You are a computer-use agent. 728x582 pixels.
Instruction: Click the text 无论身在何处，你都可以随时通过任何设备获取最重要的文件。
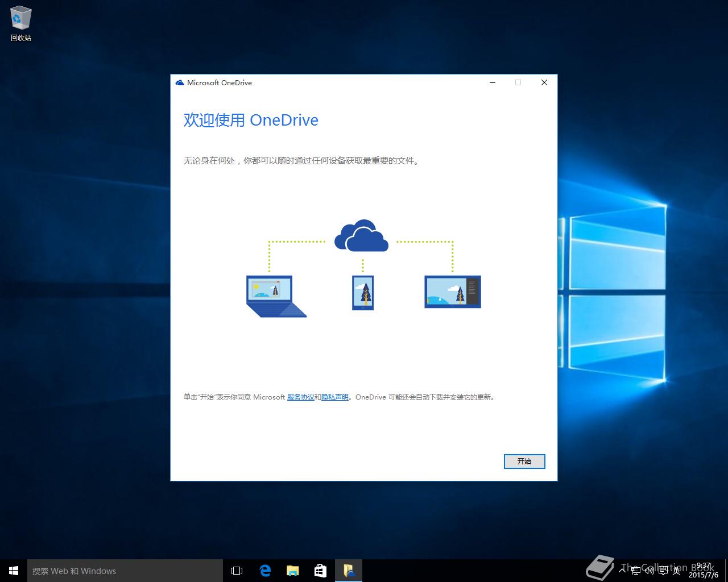coord(302,161)
